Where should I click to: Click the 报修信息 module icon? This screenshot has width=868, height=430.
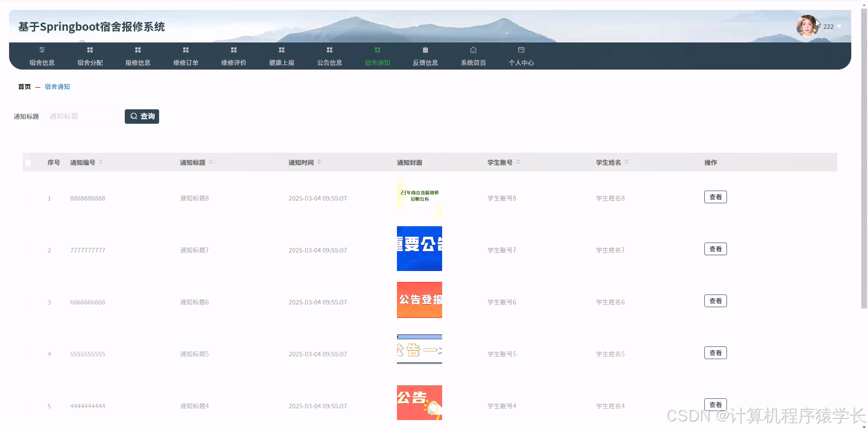point(137,50)
